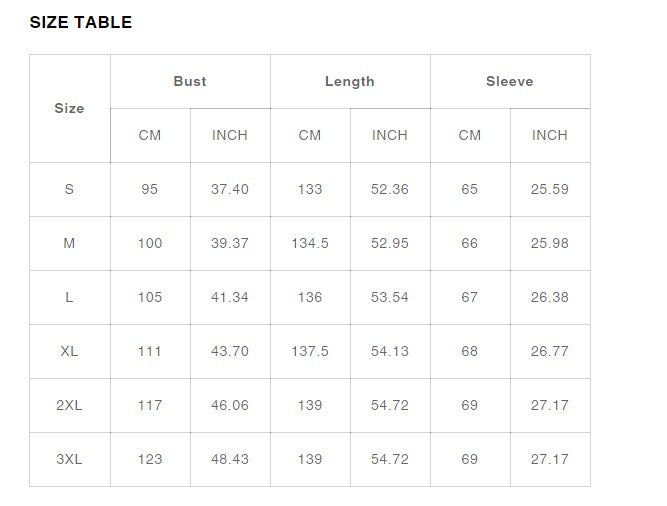Select the 37.40 bust inch cell
The height and width of the screenshot is (506, 667).
click(x=230, y=189)
